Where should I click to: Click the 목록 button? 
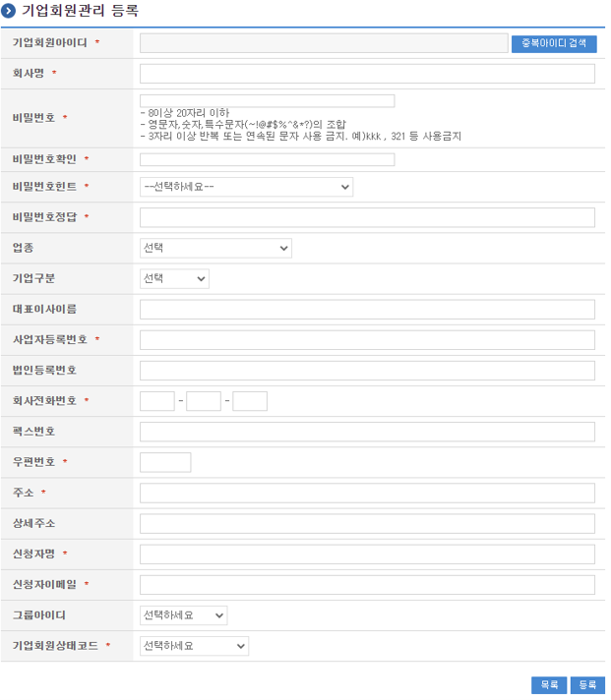tap(549, 684)
